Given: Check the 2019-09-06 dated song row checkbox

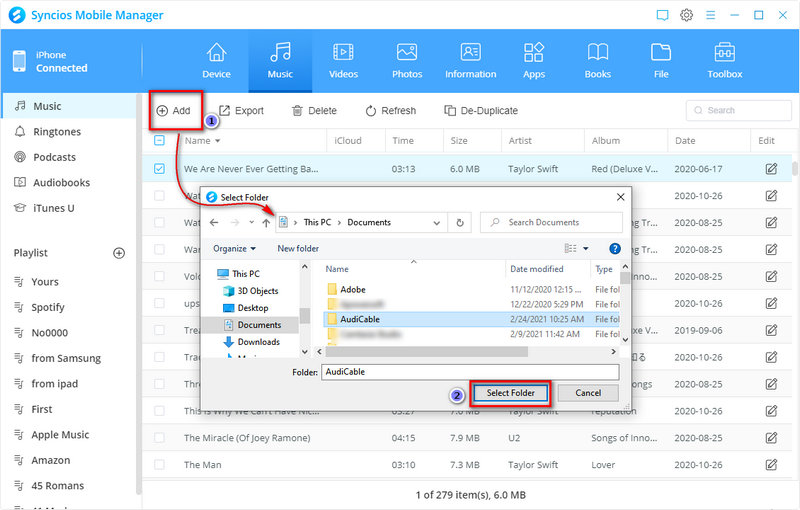Looking at the screenshot, I should (159, 330).
